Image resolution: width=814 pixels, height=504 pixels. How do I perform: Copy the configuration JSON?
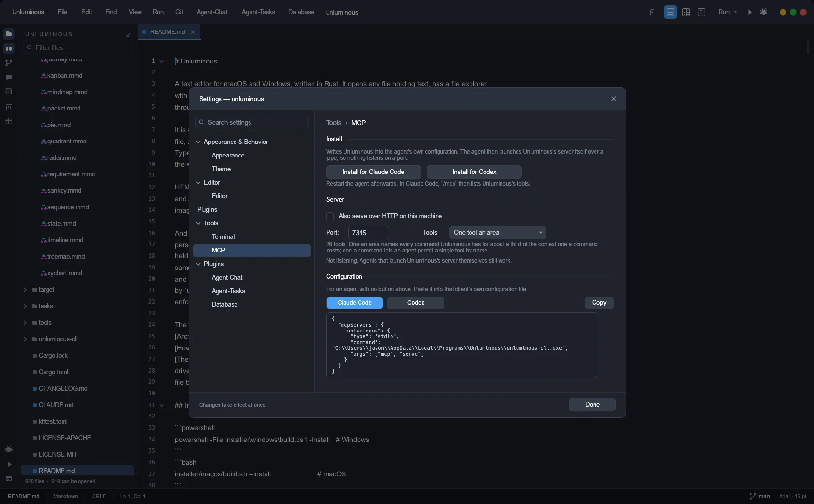click(599, 303)
